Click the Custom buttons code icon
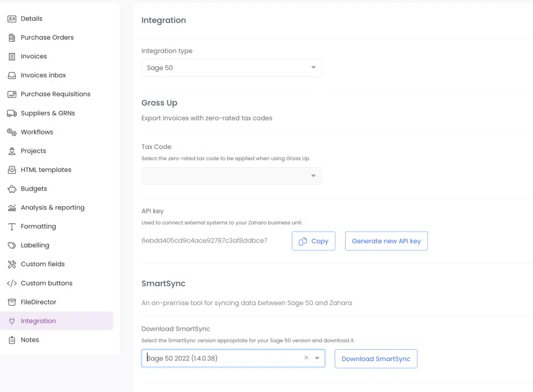This screenshot has width=533, height=392. pyautogui.click(x=12, y=283)
